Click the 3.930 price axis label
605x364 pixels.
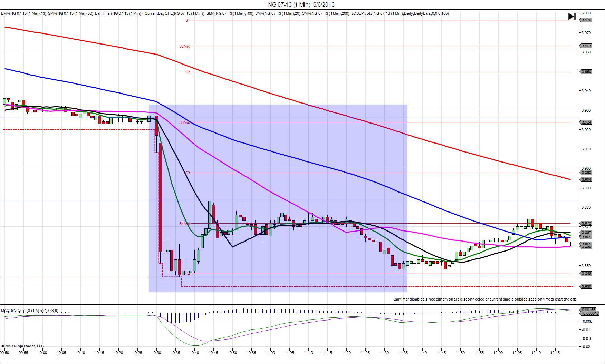[586, 110]
